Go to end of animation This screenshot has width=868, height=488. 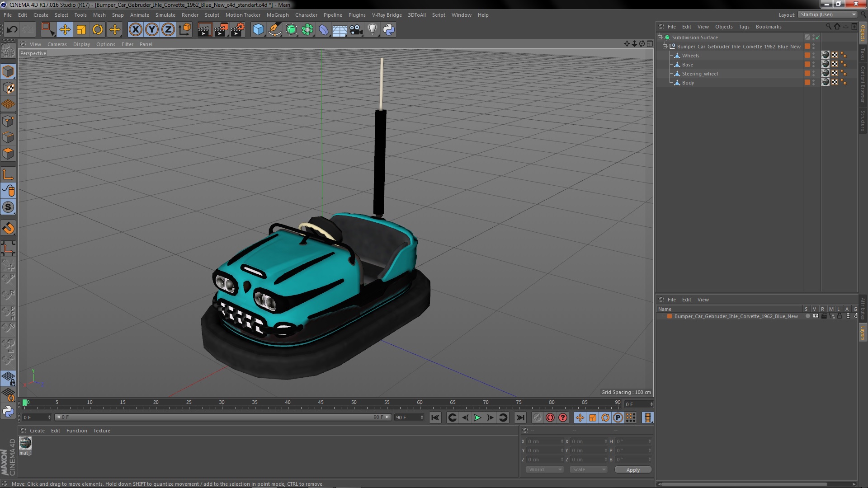[520, 418]
